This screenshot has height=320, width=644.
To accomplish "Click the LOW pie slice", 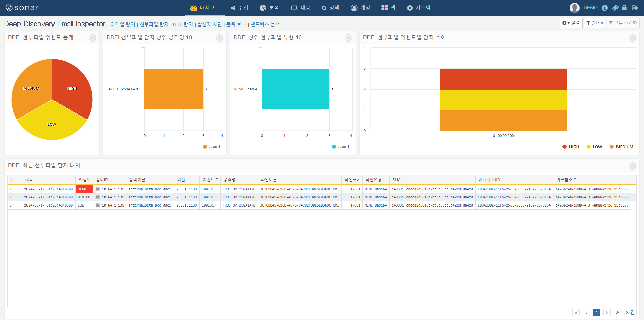I will click(52, 124).
